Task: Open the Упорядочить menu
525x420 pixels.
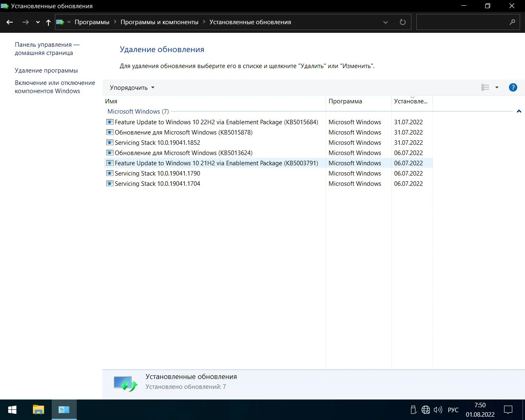Action: tap(132, 87)
